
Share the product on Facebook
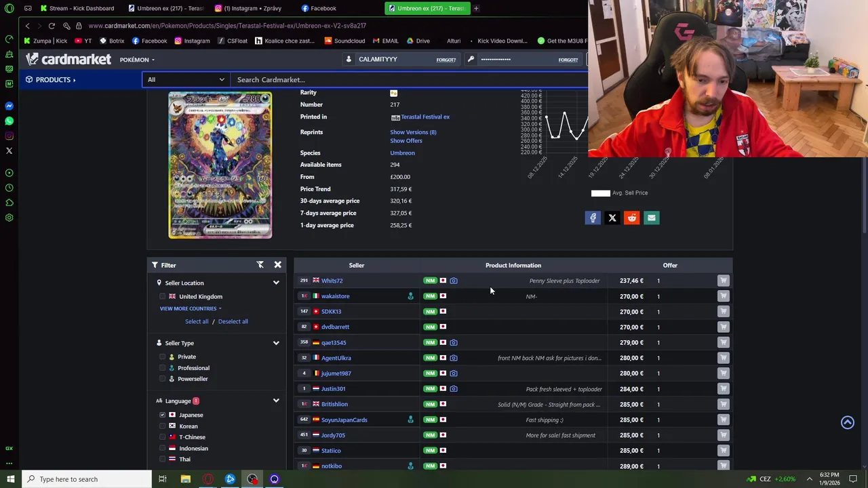pyautogui.click(x=593, y=218)
